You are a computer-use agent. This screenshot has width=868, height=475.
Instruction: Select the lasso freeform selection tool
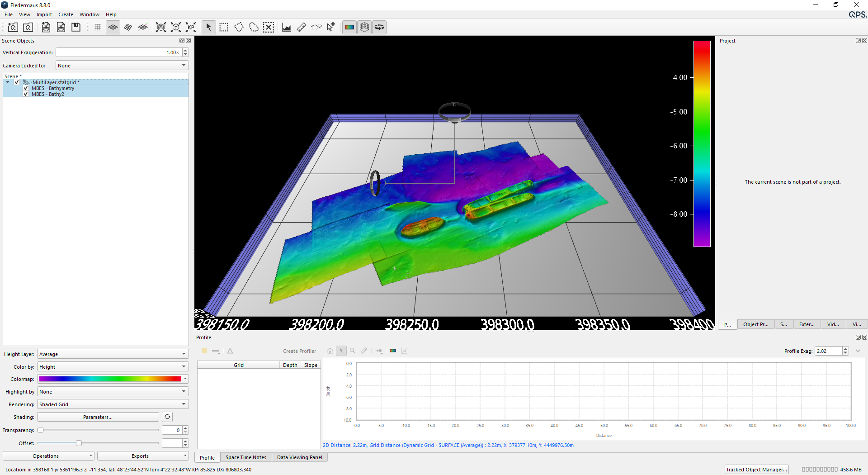[x=254, y=28]
